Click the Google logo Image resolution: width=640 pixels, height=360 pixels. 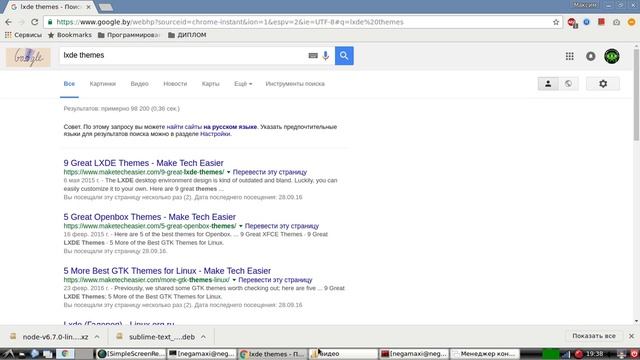28,57
